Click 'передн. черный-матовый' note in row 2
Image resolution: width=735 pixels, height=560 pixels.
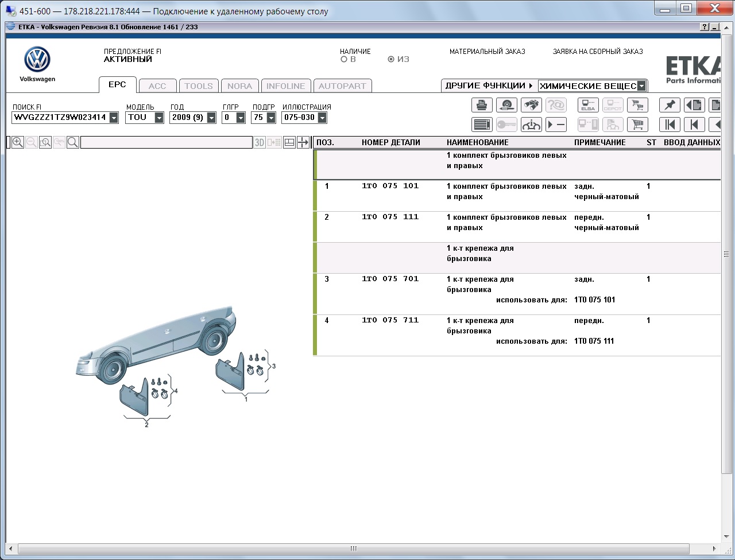click(x=607, y=223)
